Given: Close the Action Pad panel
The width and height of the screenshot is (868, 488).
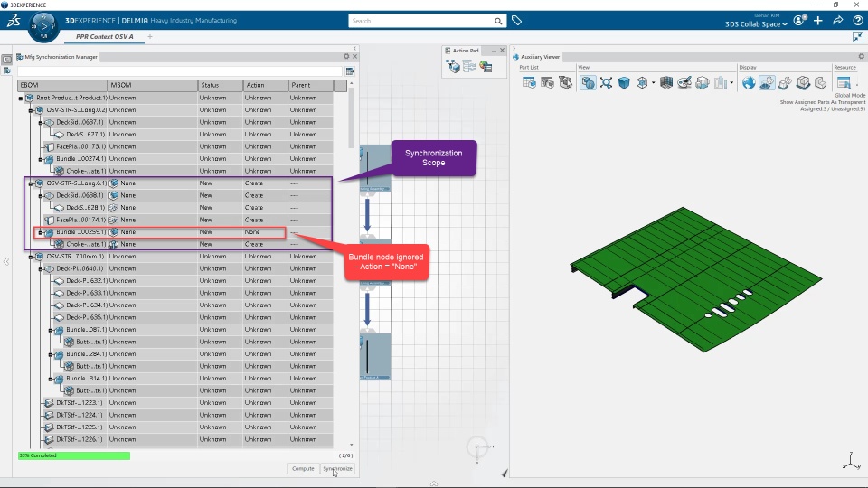Looking at the screenshot, I should 502,51.
